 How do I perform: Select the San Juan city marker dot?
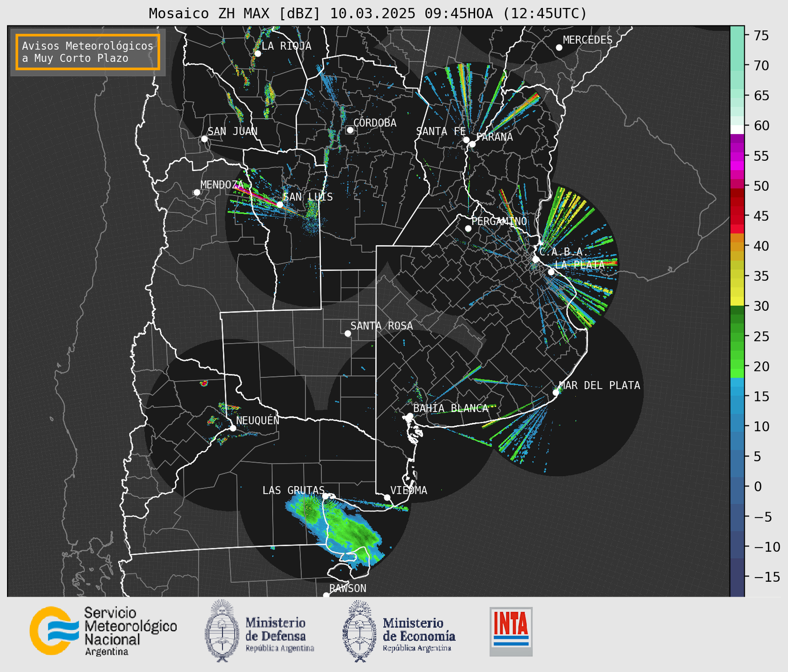(x=204, y=139)
